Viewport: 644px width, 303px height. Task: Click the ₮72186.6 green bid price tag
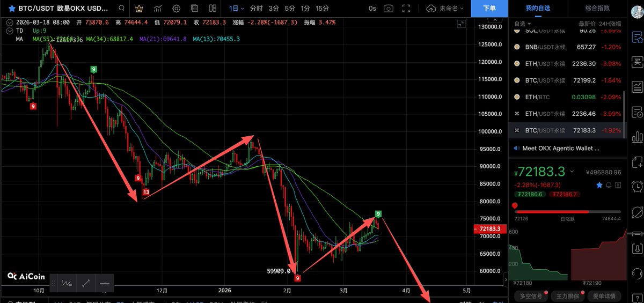coord(529,194)
